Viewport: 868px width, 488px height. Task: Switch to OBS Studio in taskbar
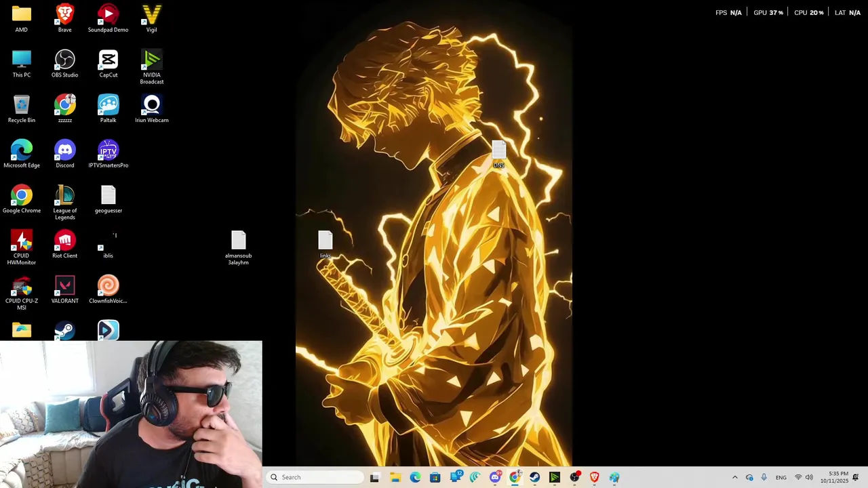(x=575, y=477)
